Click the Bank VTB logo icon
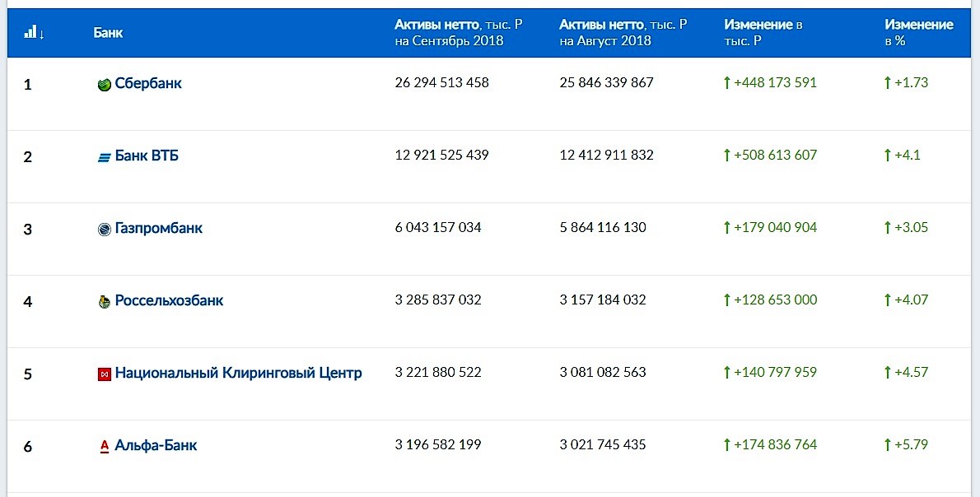 pos(105,156)
